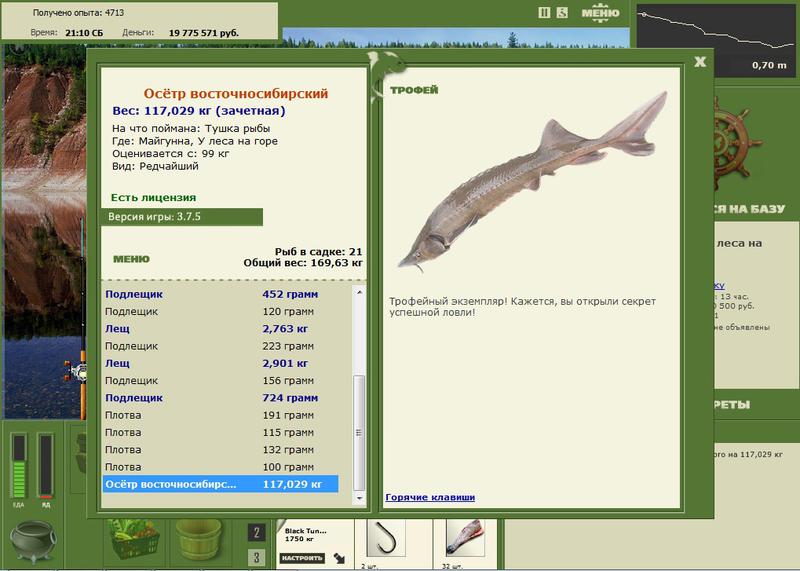Viewport: 800px width, 571px height.
Task: Select Плотва 191 грамм row
Action: point(220,415)
